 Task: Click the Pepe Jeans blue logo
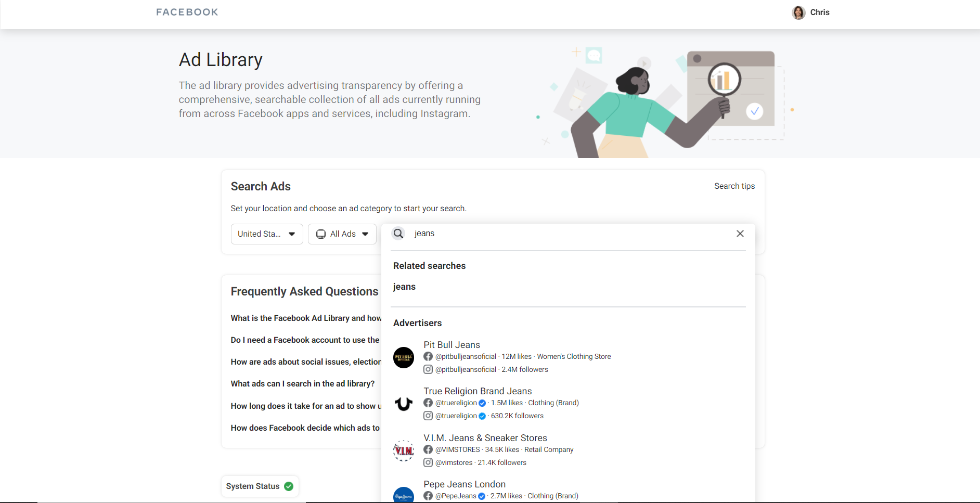tap(404, 495)
